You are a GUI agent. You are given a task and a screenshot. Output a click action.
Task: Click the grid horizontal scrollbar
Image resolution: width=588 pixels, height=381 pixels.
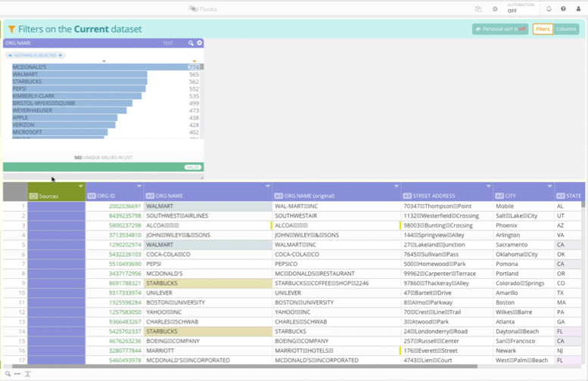(245, 367)
